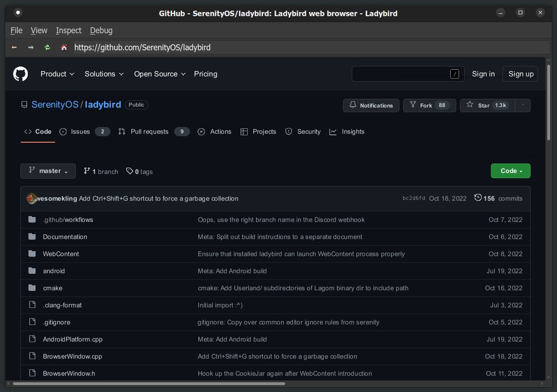Star the repository with Star button
Image resolution: width=557 pixels, height=392 pixels.
click(487, 105)
